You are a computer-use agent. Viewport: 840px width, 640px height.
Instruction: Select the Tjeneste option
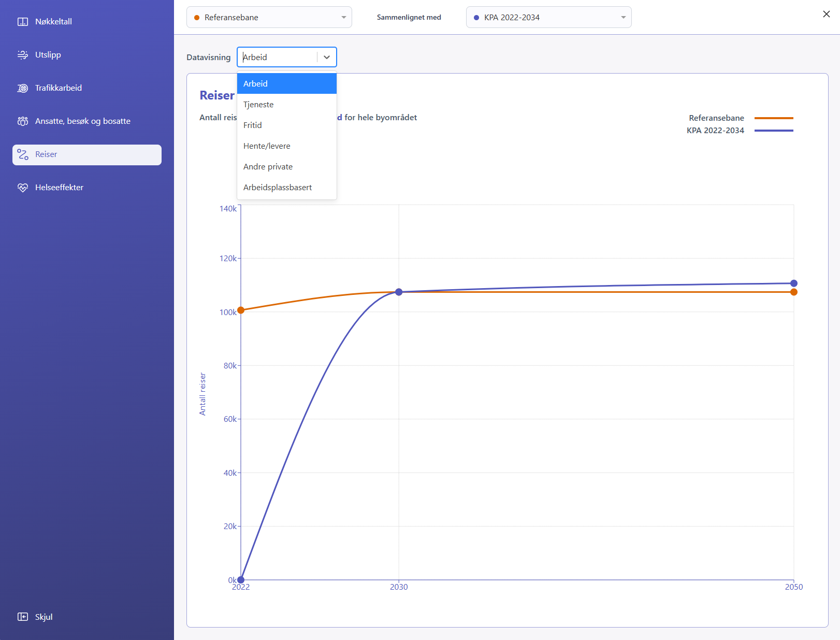(287, 104)
